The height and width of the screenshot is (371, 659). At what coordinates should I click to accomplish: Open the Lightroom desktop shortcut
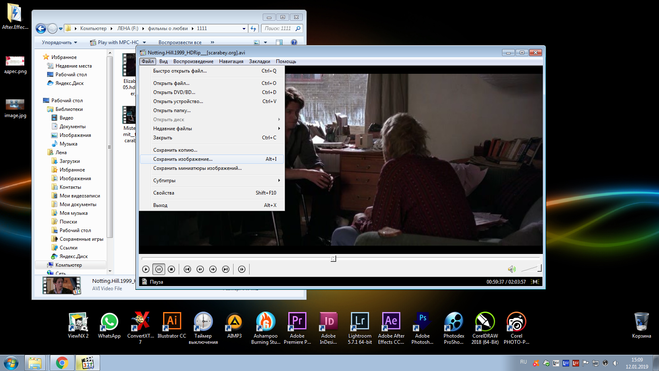pyautogui.click(x=360, y=328)
